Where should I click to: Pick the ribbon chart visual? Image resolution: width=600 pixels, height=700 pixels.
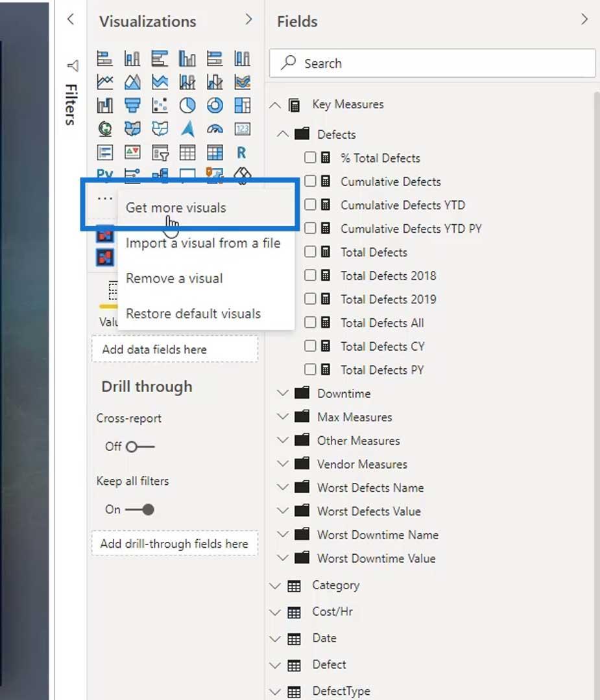242,82
